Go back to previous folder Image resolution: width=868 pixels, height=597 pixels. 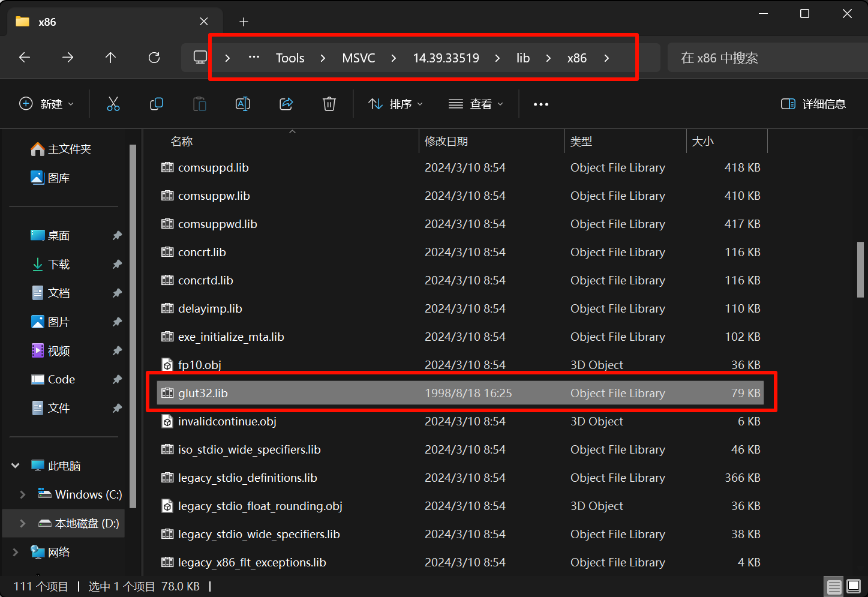click(x=25, y=58)
